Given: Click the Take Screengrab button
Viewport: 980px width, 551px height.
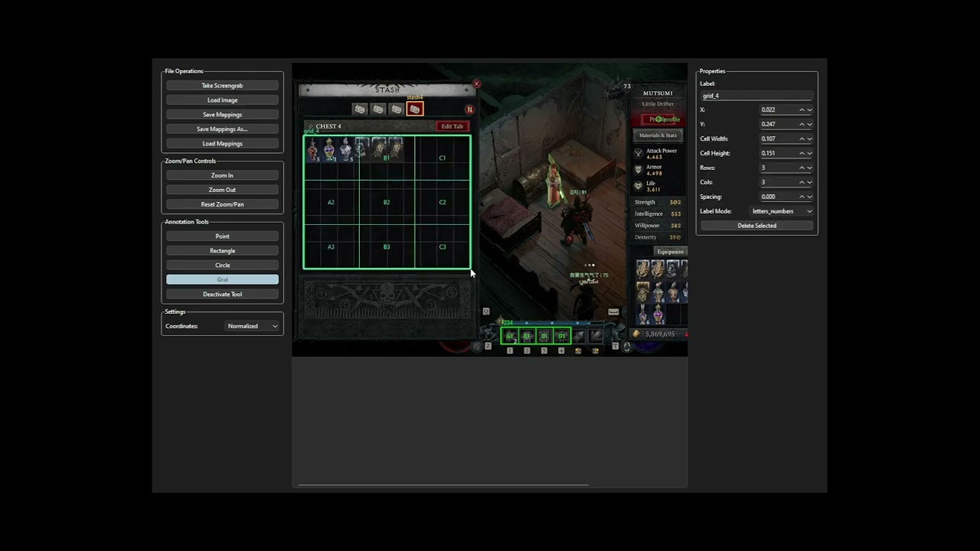Looking at the screenshot, I should (222, 86).
